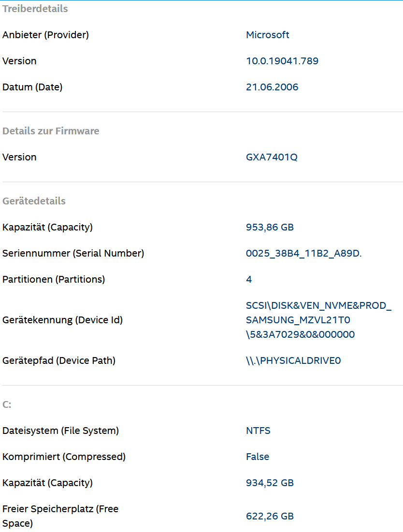Click the Dateisystem (File System) label
The width and height of the screenshot is (403, 532).
coord(60,431)
